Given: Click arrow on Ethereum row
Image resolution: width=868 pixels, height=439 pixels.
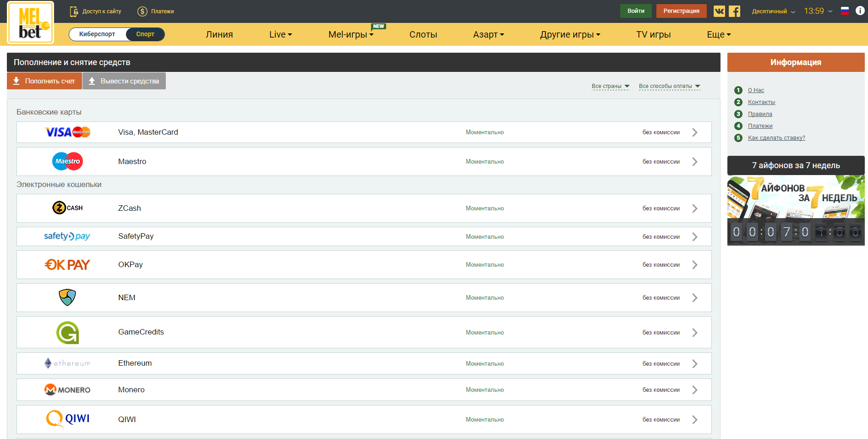Looking at the screenshot, I should (x=695, y=364).
